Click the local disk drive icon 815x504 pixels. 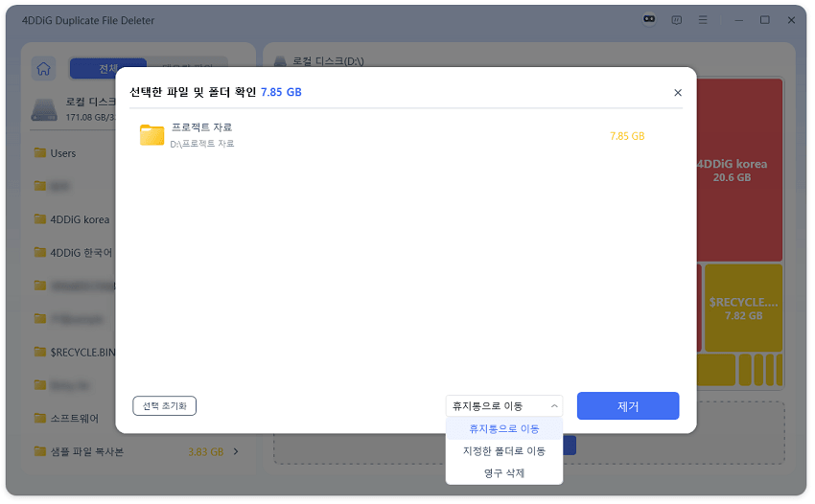pos(44,109)
